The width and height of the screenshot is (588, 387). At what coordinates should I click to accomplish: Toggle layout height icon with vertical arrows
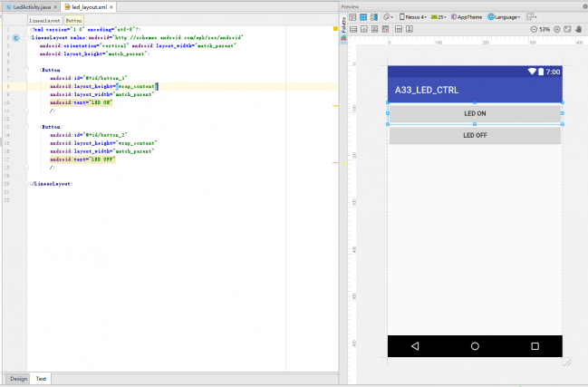410,29
